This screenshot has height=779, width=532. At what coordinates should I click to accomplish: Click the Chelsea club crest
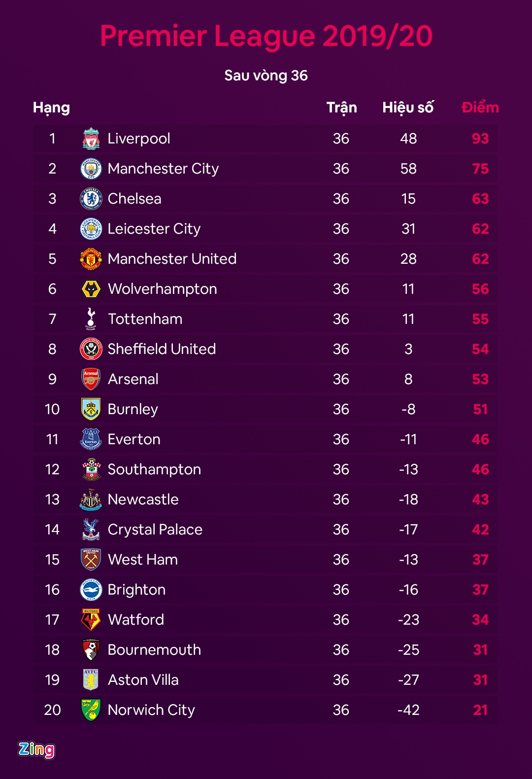pos(91,199)
